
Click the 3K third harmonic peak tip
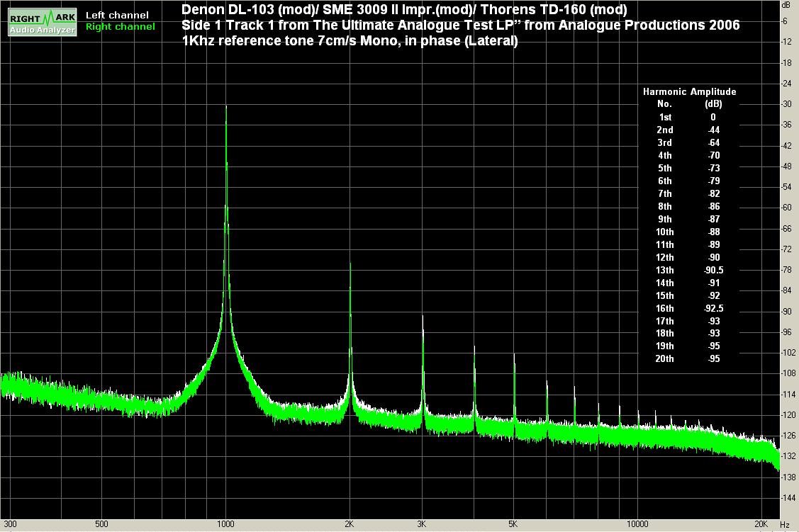[423, 317]
